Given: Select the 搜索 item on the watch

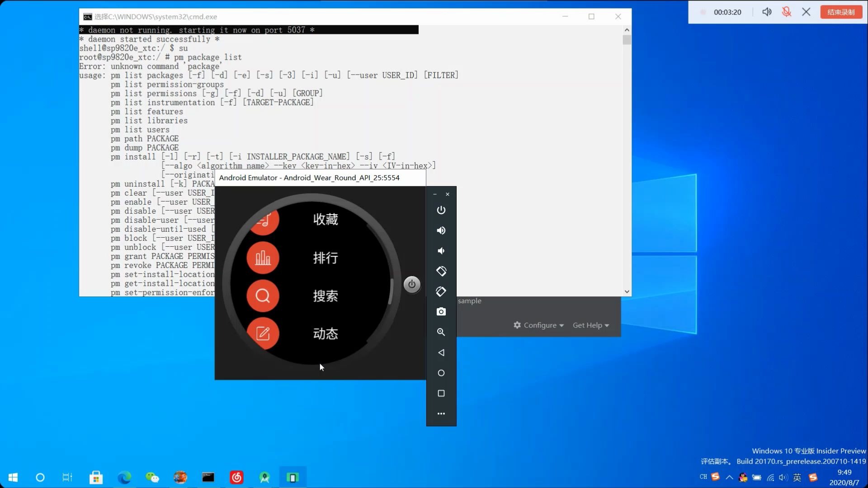Looking at the screenshot, I should (325, 296).
